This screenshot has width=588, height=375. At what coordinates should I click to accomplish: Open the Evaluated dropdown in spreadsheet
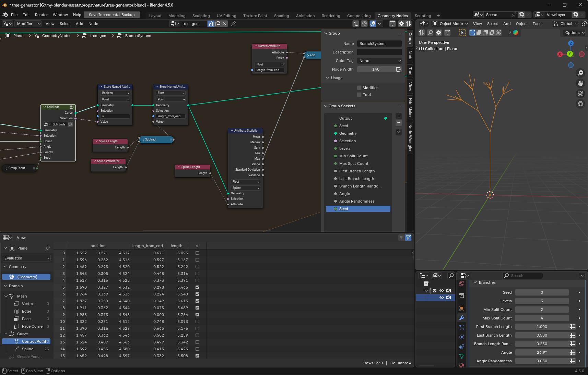pyautogui.click(x=27, y=258)
